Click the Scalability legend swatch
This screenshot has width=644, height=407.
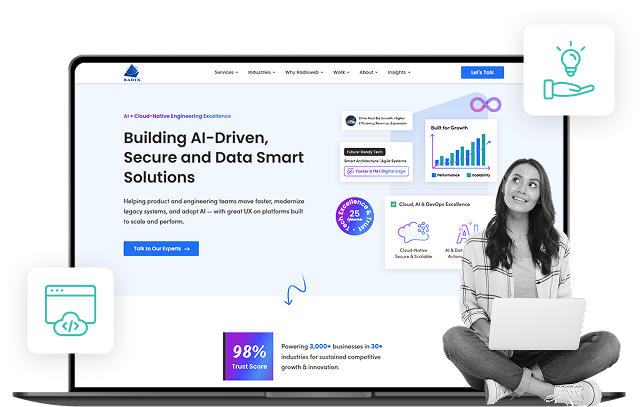click(x=469, y=175)
